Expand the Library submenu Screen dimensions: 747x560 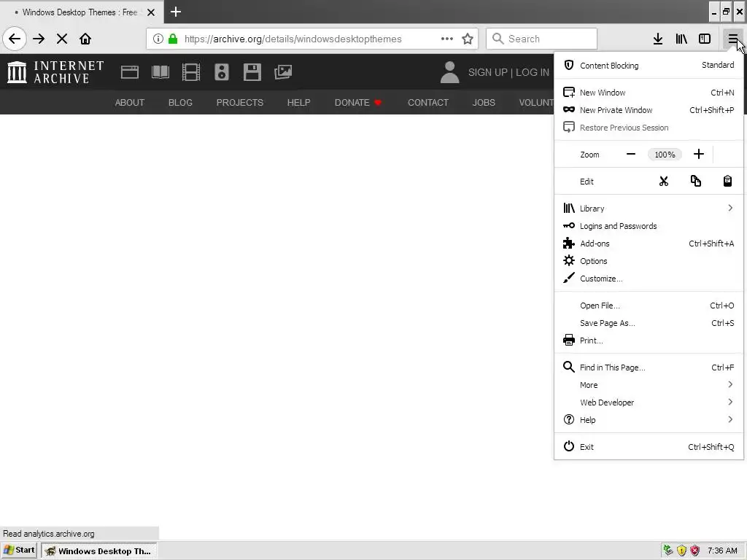649,208
